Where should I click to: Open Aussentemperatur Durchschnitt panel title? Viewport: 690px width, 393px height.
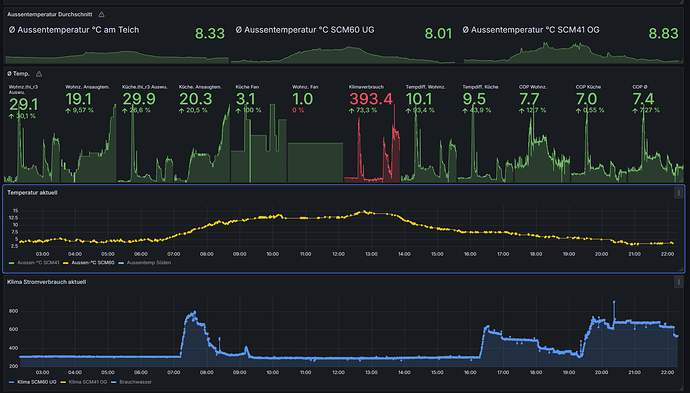click(x=50, y=15)
